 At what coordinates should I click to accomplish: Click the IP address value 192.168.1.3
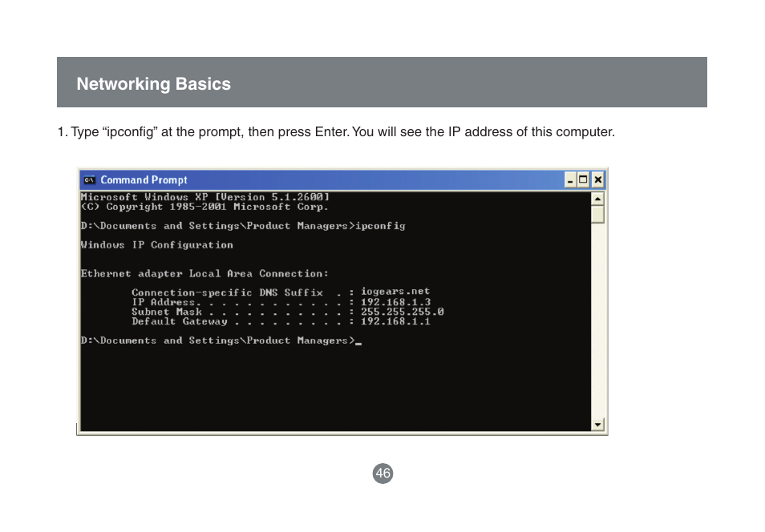click(x=395, y=302)
